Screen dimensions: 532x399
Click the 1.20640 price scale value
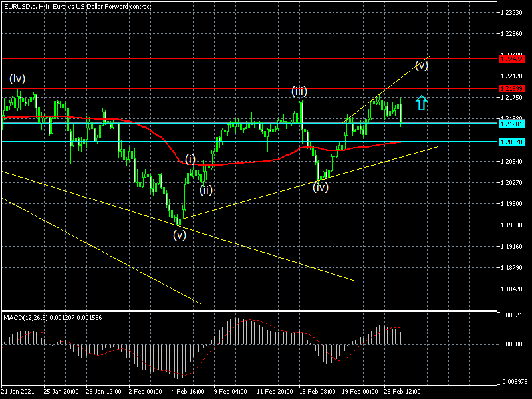[511, 161]
